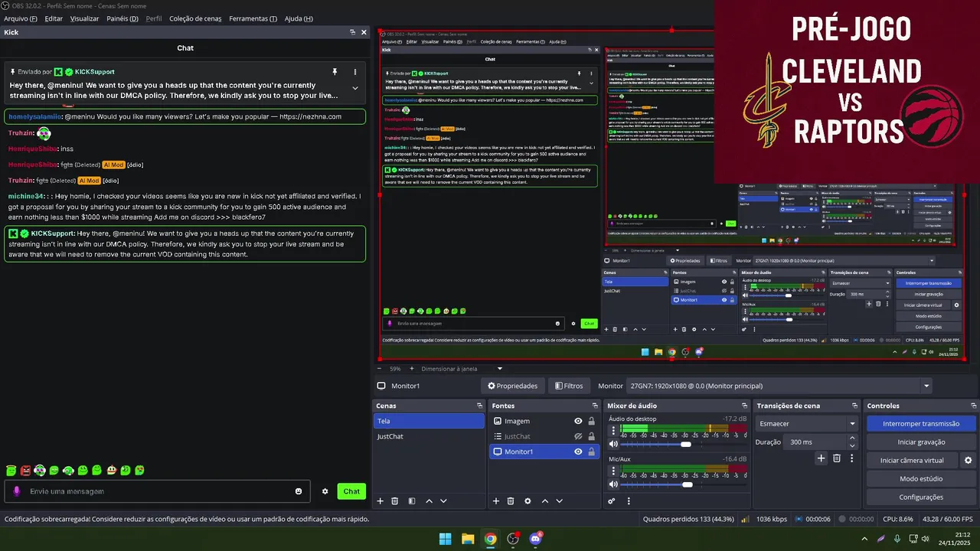This screenshot has width=980, height=551.
Task: Open Filtros for Monitor1 source
Action: click(x=569, y=386)
